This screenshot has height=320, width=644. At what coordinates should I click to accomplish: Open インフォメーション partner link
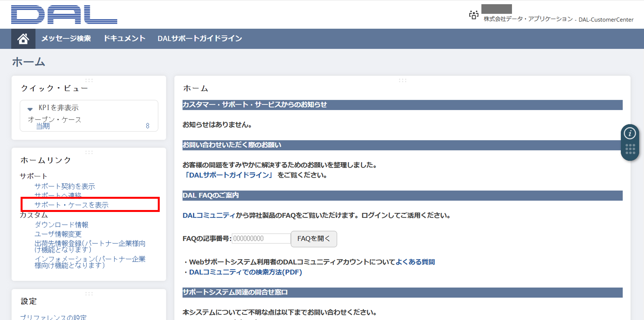[x=90, y=262]
